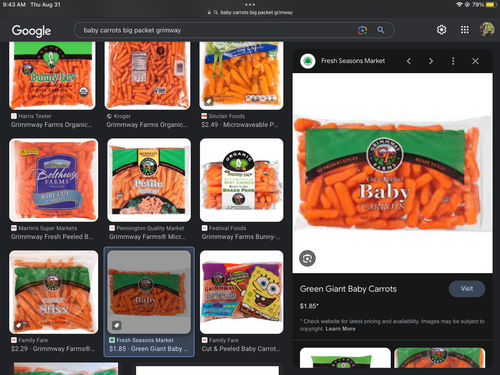Open quick settings gear icon
The width and height of the screenshot is (500, 375).
point(441,30)
